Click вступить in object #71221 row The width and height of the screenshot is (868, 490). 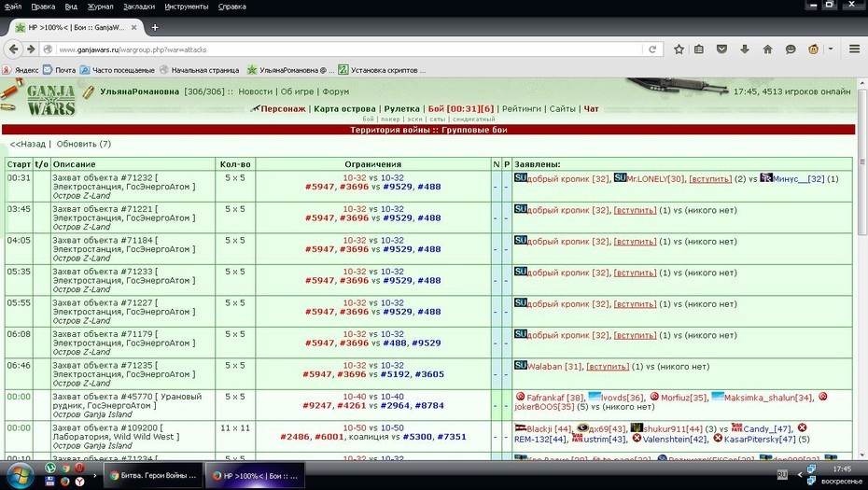635,210
